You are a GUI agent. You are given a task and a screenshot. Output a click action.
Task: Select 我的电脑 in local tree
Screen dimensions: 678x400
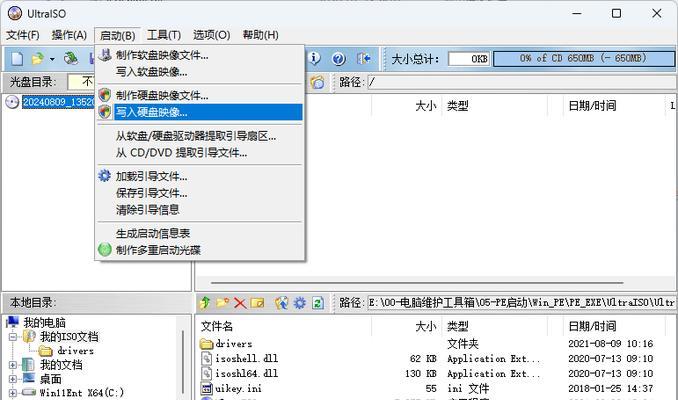click(44, 323)
